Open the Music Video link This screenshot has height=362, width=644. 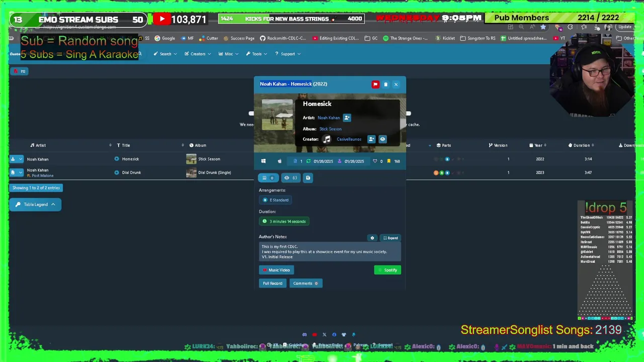tap(276, 270)
